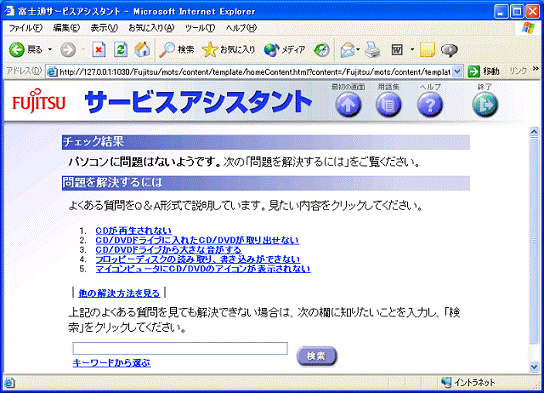Click the page icon in status bar
This screenshot has height=393, width=544.
(x=10, y=383)
